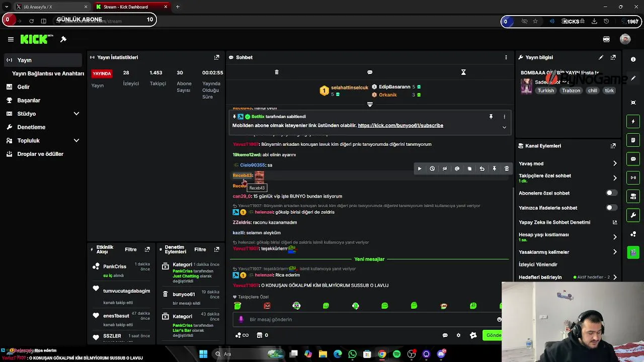Open the kick.com subscribe link

(400, 126)
